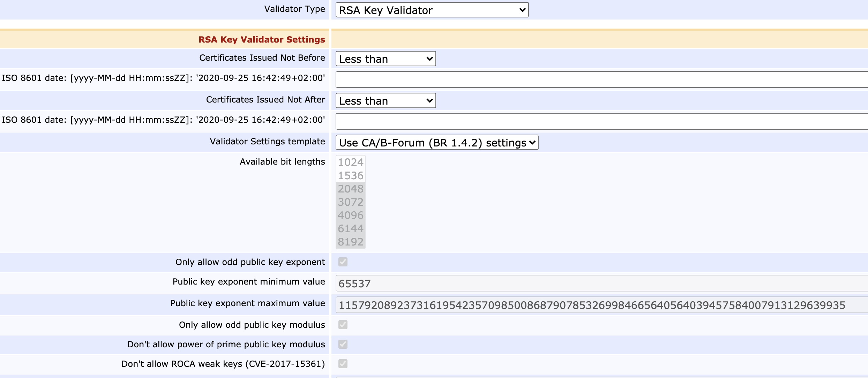
Task: Select 3072 bit length option
Action: 350,202
